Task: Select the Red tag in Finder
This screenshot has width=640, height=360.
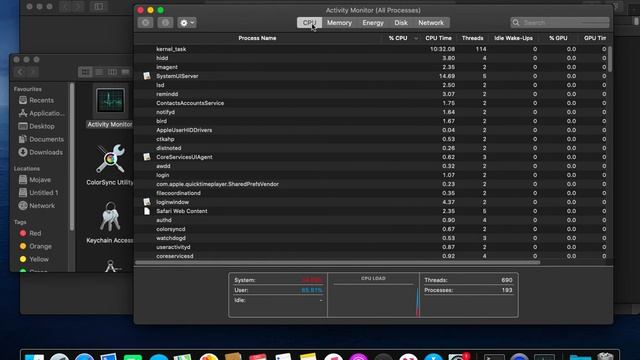Action: tap(30, 233)
